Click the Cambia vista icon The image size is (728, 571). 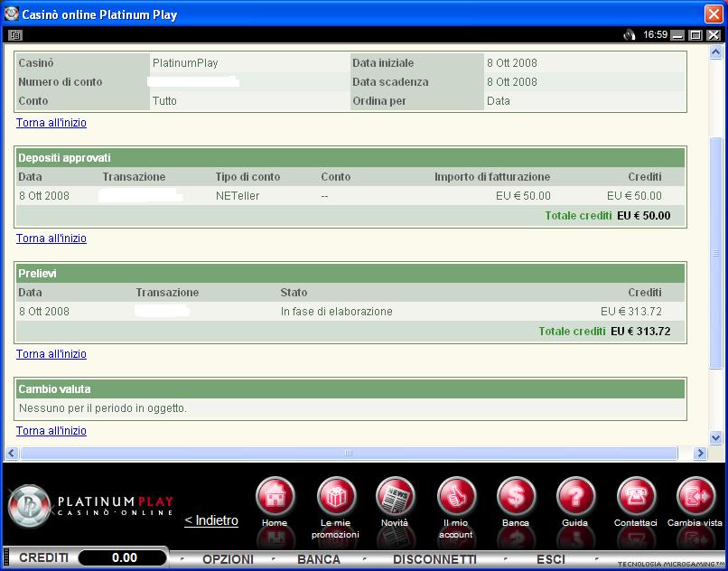(x=696, y=496)
